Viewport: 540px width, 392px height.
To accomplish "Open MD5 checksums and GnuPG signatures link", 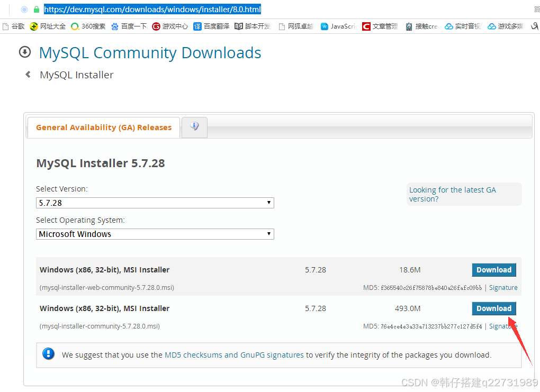I will (x=234, y=355).
